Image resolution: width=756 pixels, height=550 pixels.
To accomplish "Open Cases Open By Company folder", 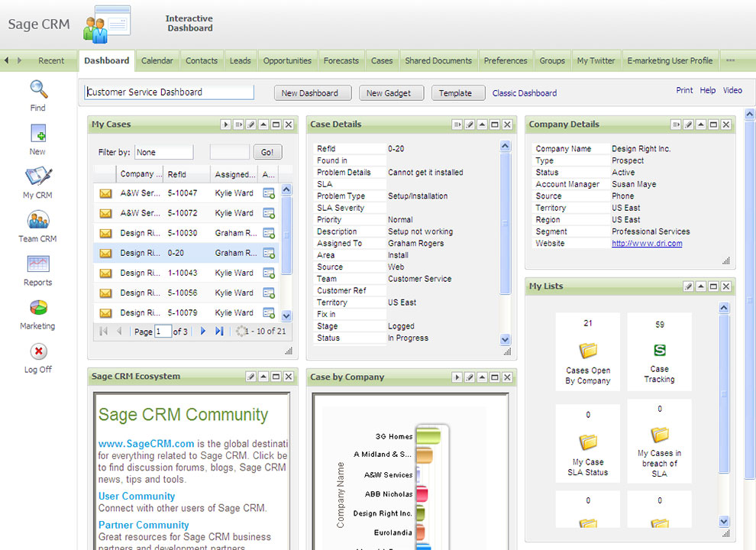I will pyautogui.click(x=588, y=351).
